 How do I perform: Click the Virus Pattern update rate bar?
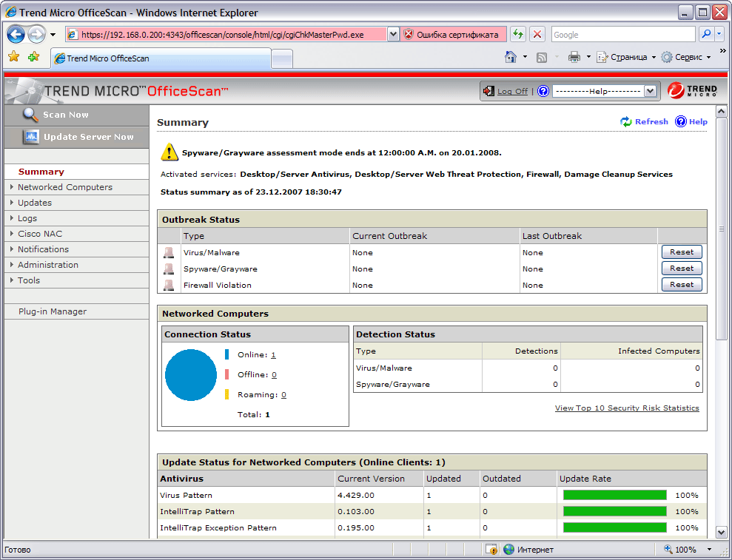coord(614,495)
